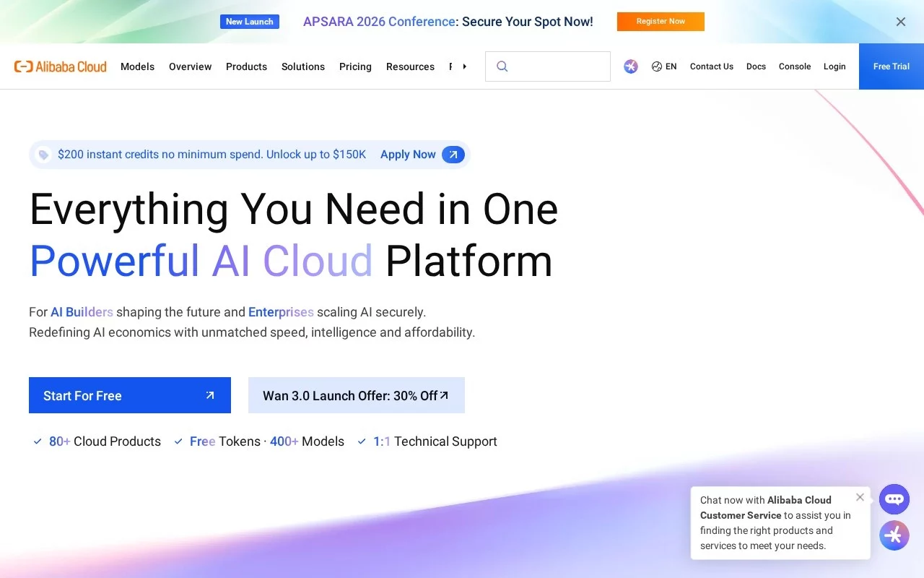Image resolution: width=924 pixels, height=578 pixels.
Task: Dismiss the customer service chat popup
Action: [x=860, y=497]
